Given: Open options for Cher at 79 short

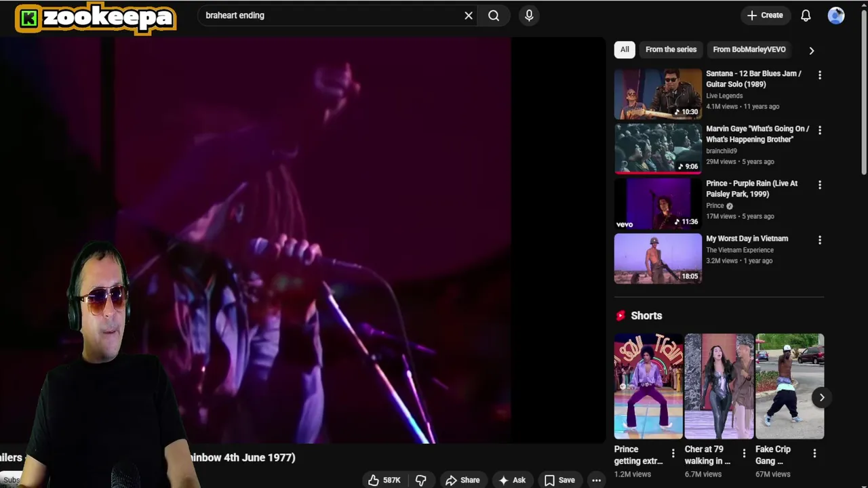Looking at the screenshot, I should pos(744,453).
